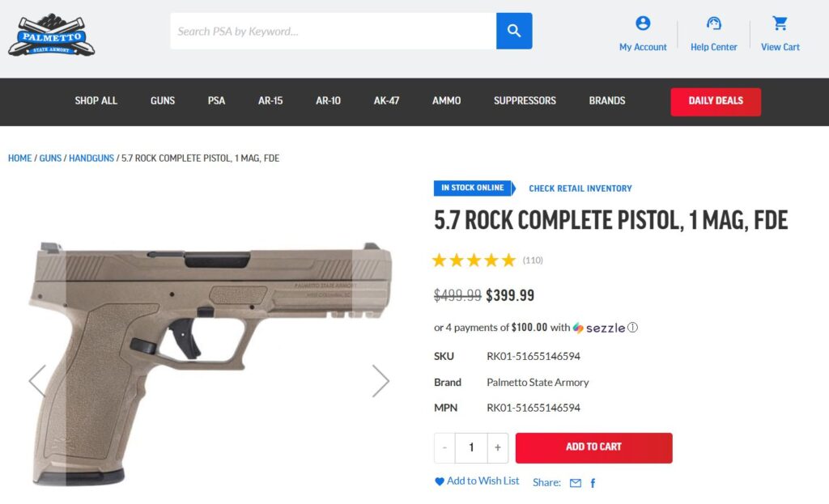829x504 pixels.
Task: Open the My Account profile icon
Action: pos(643,23)
